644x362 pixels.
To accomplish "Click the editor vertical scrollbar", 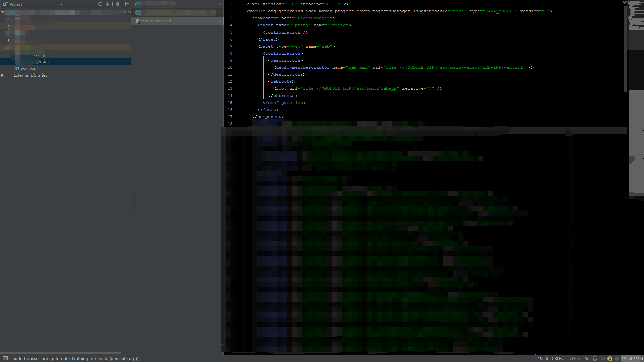I will (625, 49).
